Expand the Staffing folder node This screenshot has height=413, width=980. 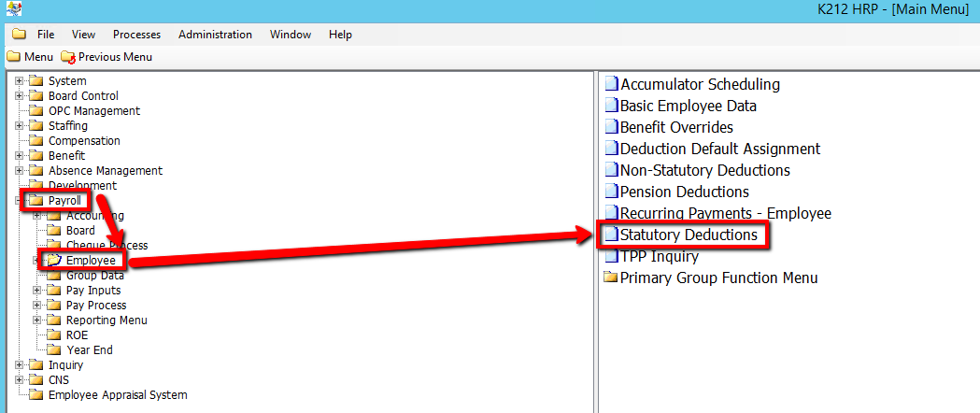20,126
